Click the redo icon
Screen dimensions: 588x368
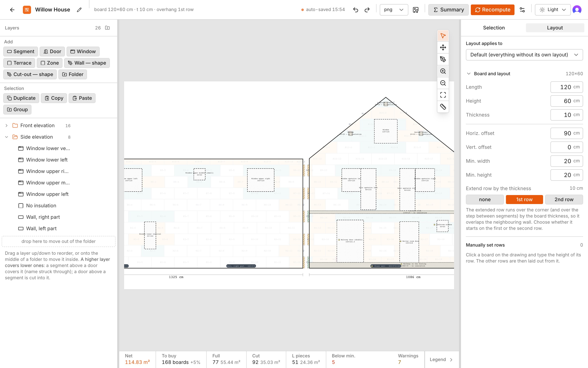[x=367, y=10]
